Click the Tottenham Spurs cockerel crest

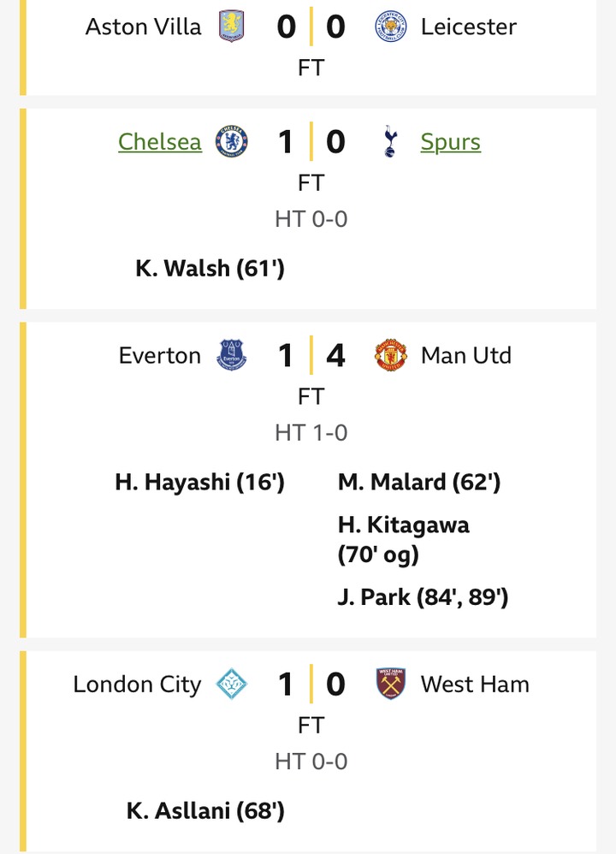390,141
